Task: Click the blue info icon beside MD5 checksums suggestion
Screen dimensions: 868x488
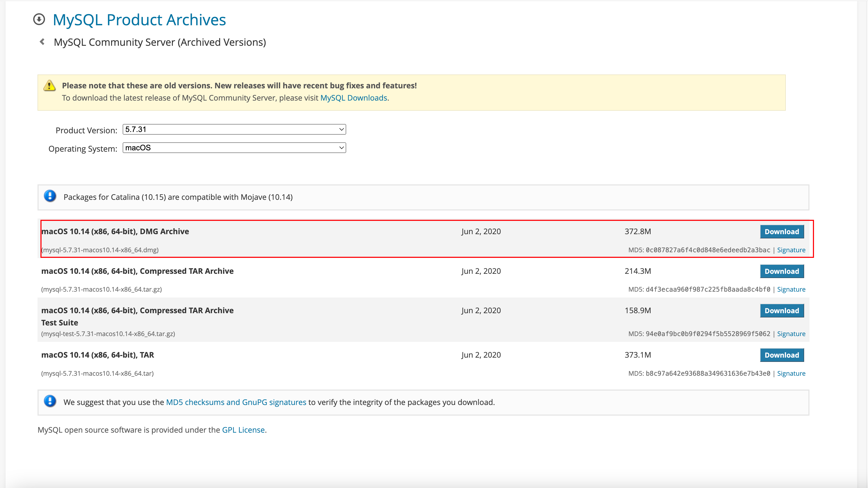Action: coord(50,401)
